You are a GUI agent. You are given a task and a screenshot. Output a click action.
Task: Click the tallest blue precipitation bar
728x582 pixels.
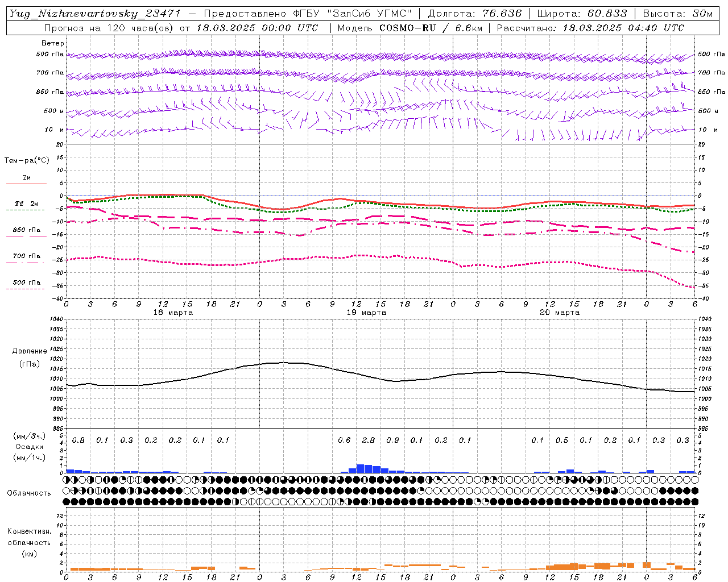click(x=361, y=468)
